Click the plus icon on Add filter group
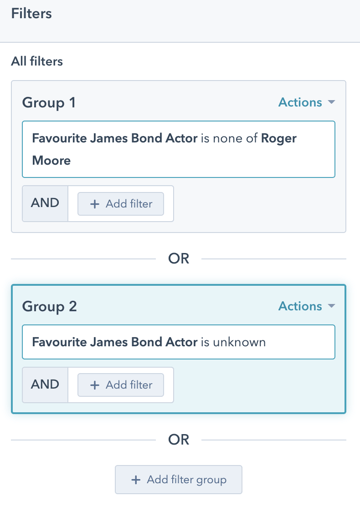The image size is (360, 506). tap(136, 480)
